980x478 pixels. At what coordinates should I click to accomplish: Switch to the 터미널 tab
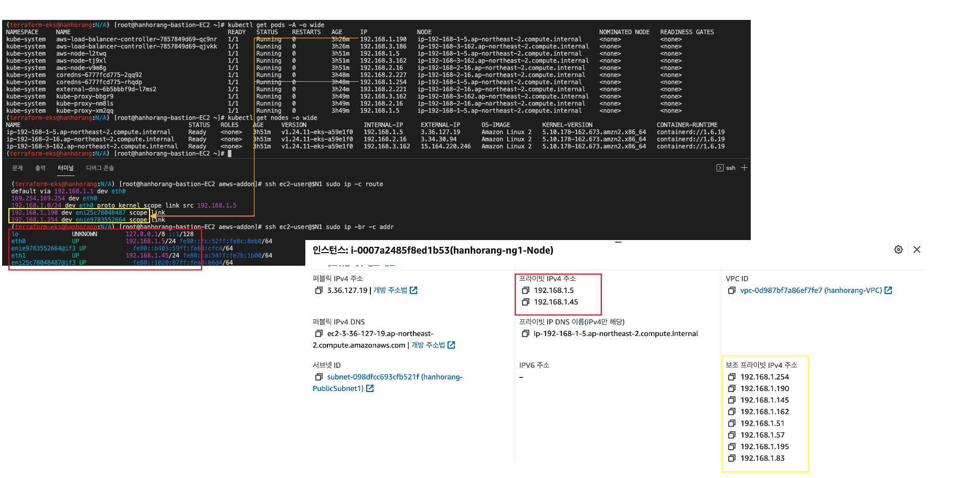(66, 168)
